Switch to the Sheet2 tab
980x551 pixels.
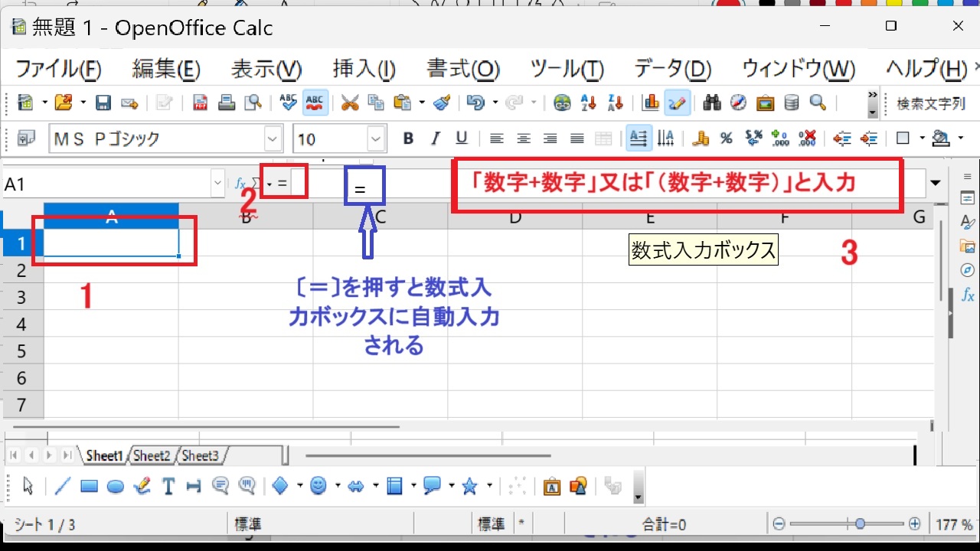point(151,455)
